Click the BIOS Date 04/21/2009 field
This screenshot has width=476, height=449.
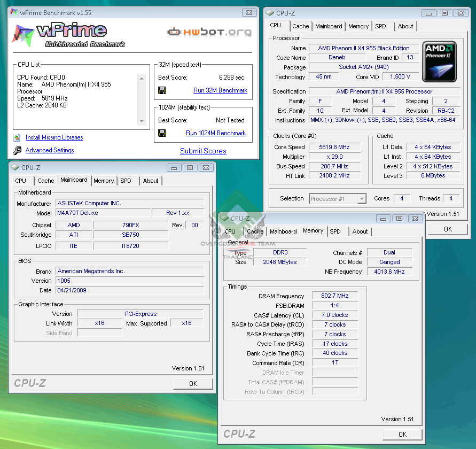tap(130, 290)
